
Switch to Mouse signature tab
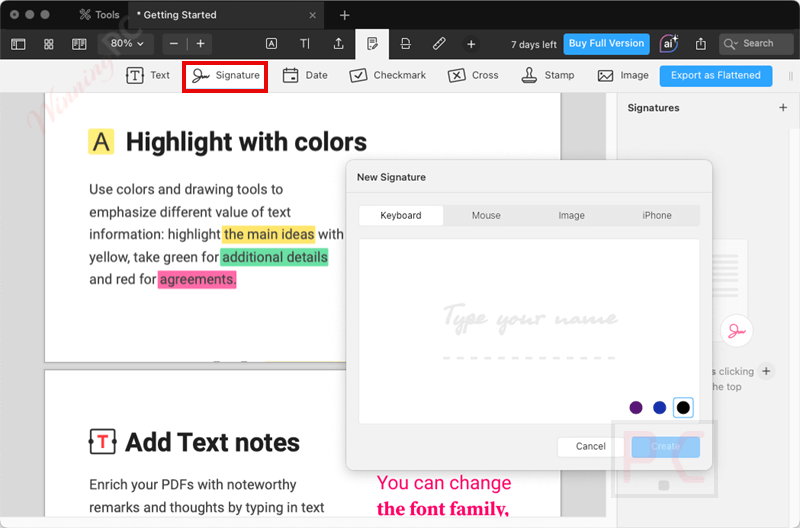486,215
